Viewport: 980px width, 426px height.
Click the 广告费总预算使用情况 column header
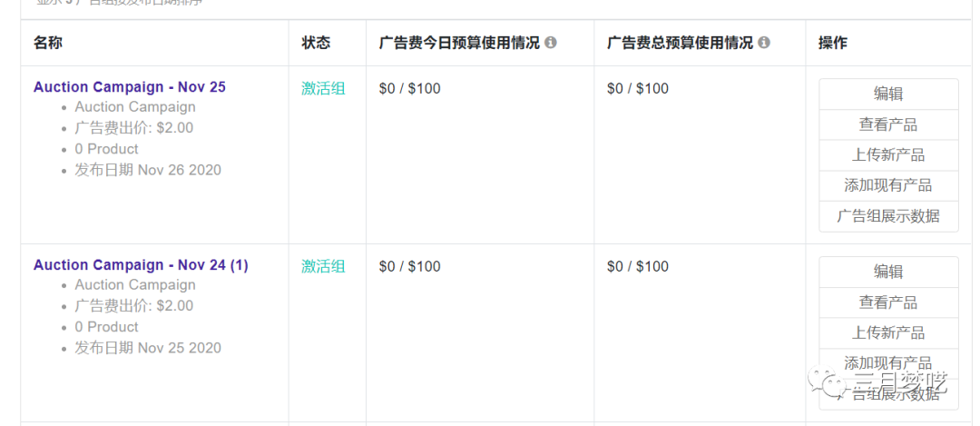tap(680, 43)
